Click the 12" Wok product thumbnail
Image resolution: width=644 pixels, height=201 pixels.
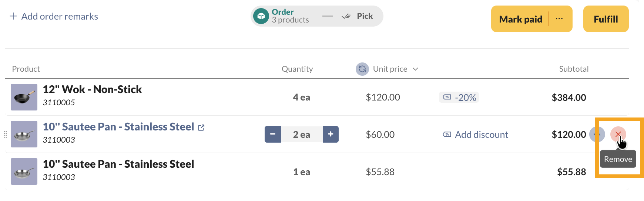pyautogui.click(x=24, y=97)
